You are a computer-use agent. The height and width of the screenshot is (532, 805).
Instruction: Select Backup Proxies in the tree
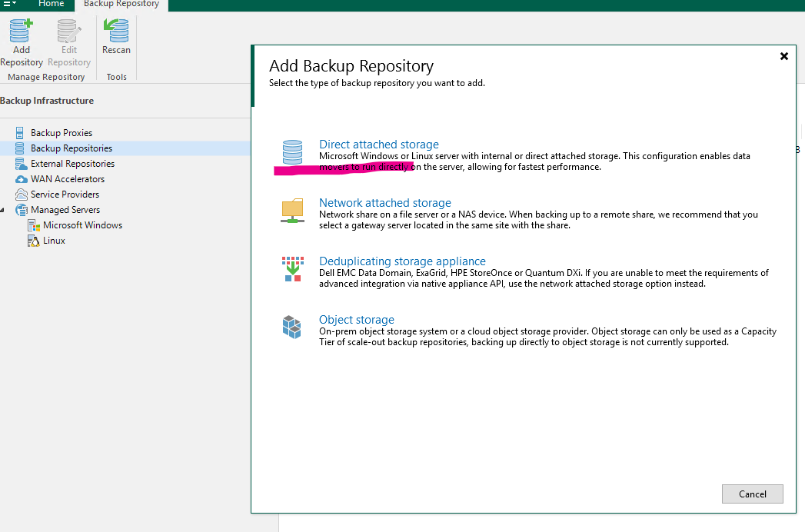[61, 133]
